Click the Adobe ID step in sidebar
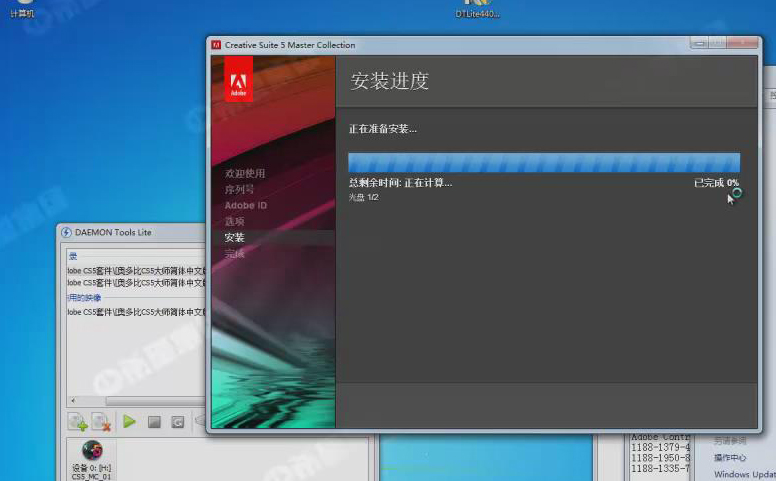 pyautogui.click(x=245, y=205)
